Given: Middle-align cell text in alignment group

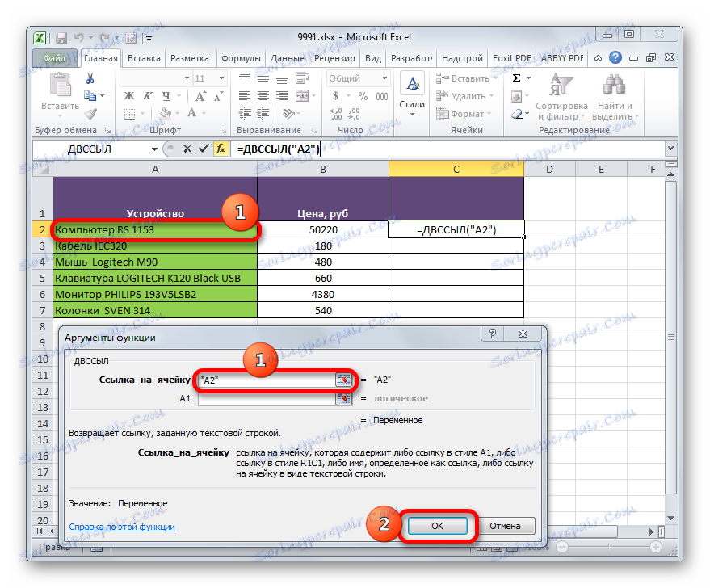Looking at the screenshot, I should pyautogui.click(x=263, y=78).
